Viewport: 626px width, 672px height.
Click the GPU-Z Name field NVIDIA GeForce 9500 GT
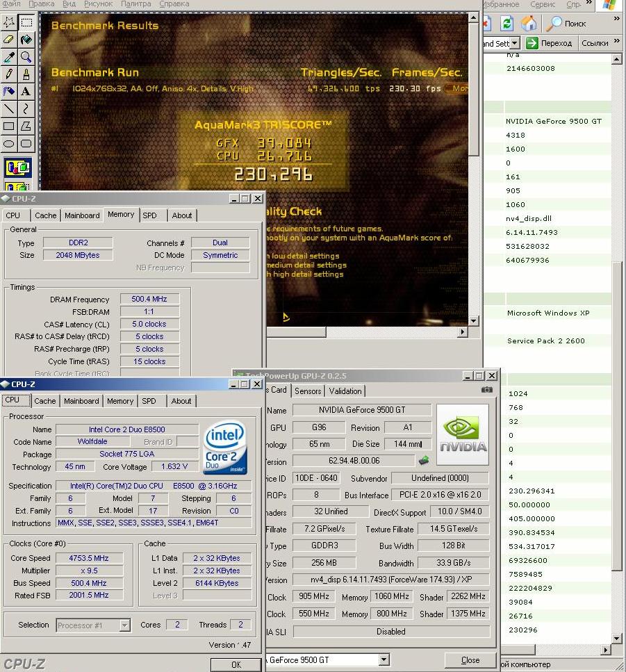point(361,410)
